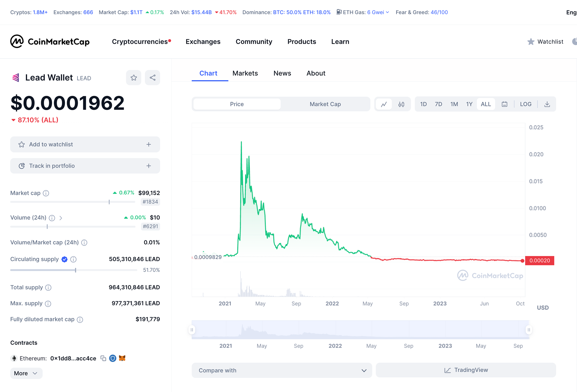Click plus on Add to watchlist
The image size is (577, 392).
pos(149,144)
